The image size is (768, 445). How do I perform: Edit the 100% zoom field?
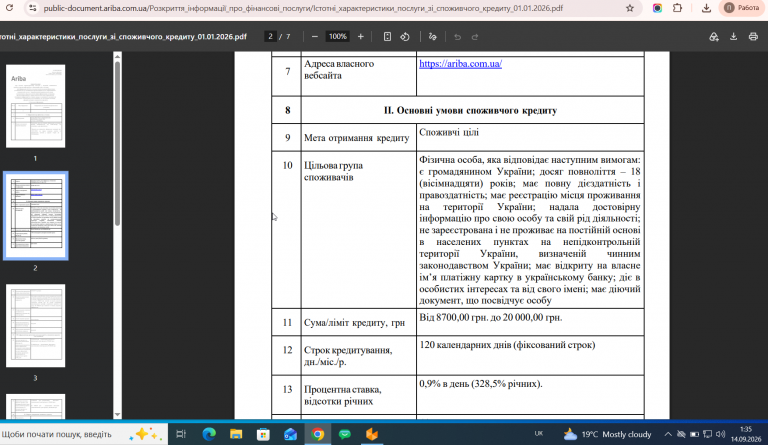click(337, 37)
